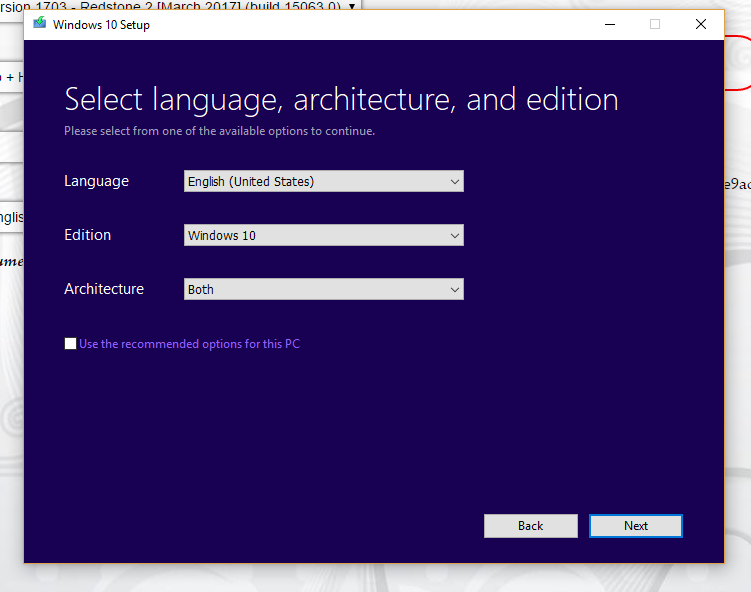Screen dimensions: 751x592
Task: Click the Edition label
Action: pyautogui.click(x=88, y=235)
